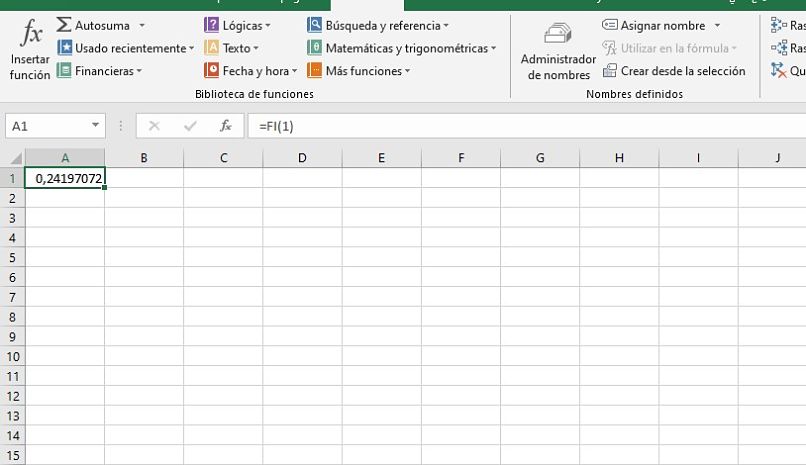This screenshot has height=465, width=806.
Task: Click Crear desde la selección
Action: [x=674, y=71]
